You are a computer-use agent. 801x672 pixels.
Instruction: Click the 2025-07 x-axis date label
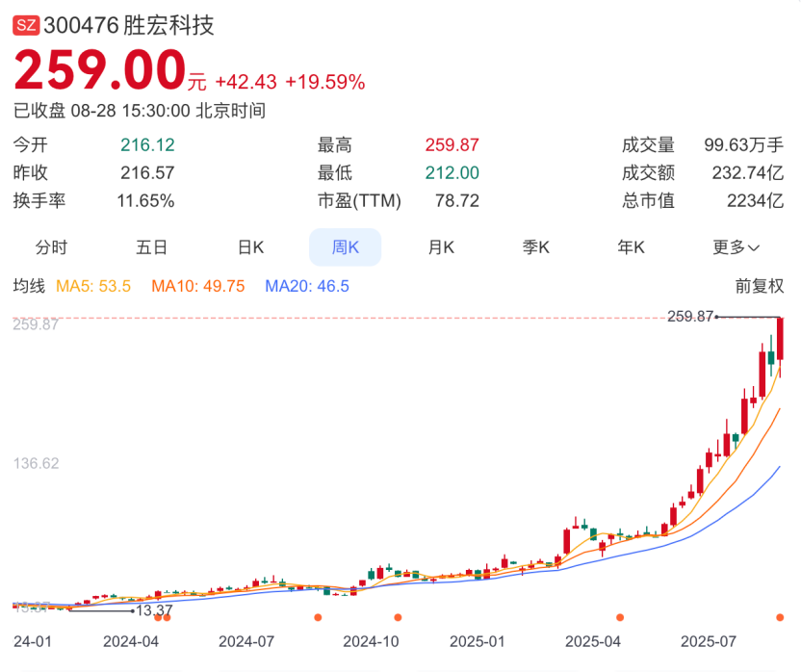709,641
